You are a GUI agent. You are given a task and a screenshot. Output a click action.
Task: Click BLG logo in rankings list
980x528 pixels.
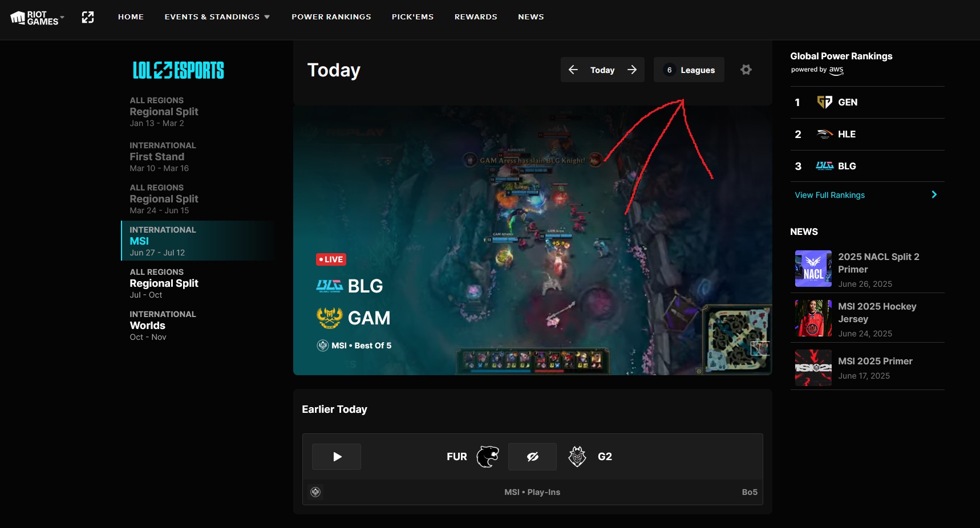[824, 166]
